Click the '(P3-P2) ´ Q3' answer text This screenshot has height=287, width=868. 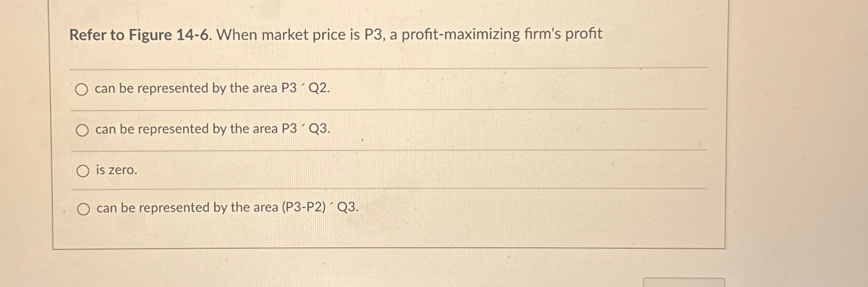[227, 208]
